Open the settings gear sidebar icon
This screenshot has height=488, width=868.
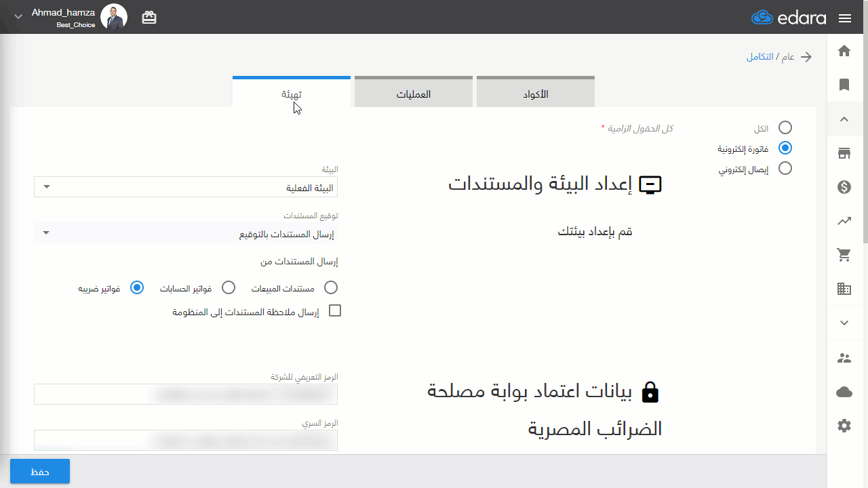844,426
